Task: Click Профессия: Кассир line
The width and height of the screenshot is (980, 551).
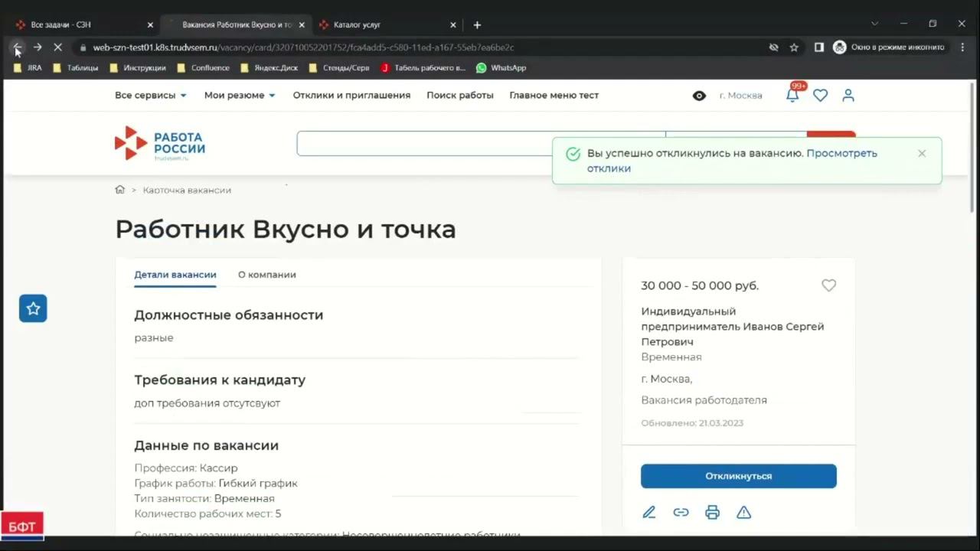Action: point(186,468)
